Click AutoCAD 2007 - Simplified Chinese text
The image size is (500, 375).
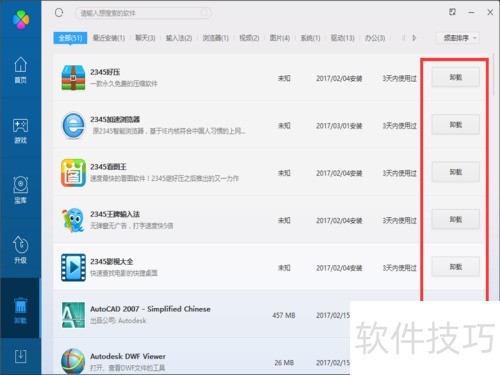click(150, 309)
